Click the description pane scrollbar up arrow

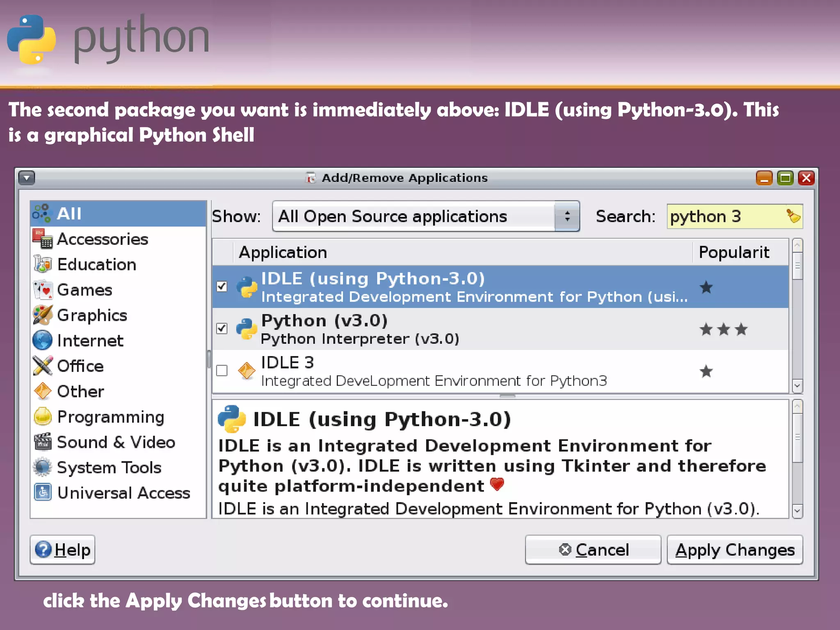[797, 407]
